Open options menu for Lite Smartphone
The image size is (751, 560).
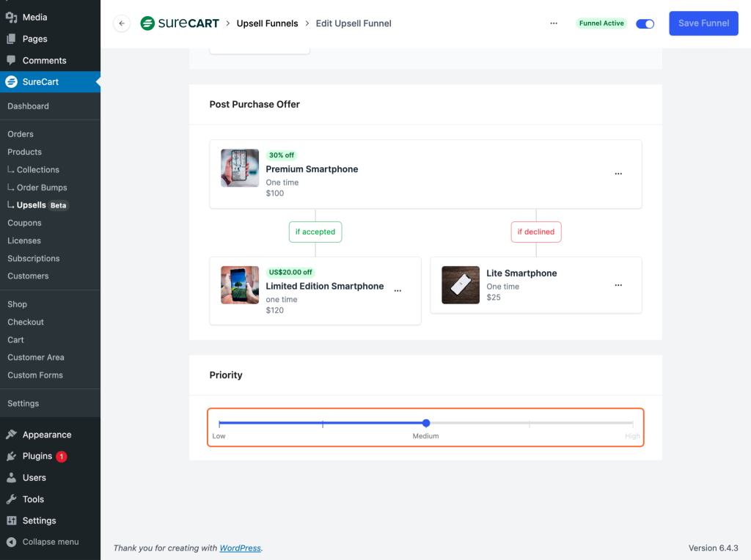coord(618,285)
